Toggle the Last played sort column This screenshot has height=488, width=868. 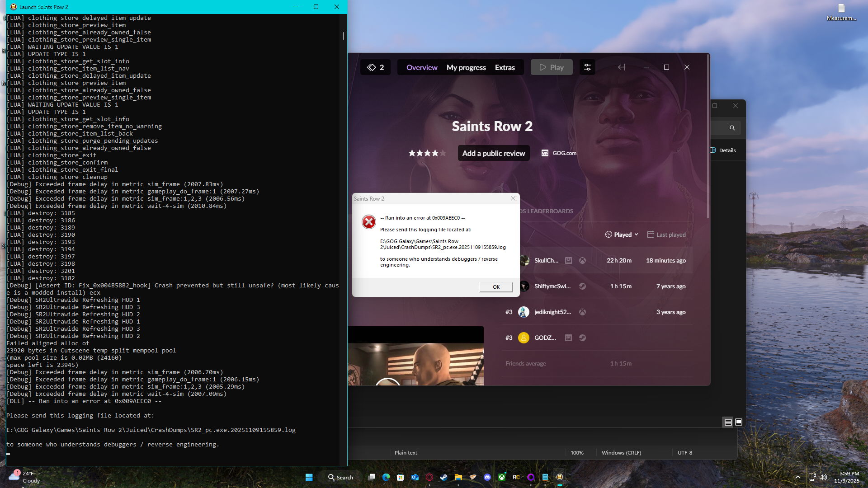666,235
